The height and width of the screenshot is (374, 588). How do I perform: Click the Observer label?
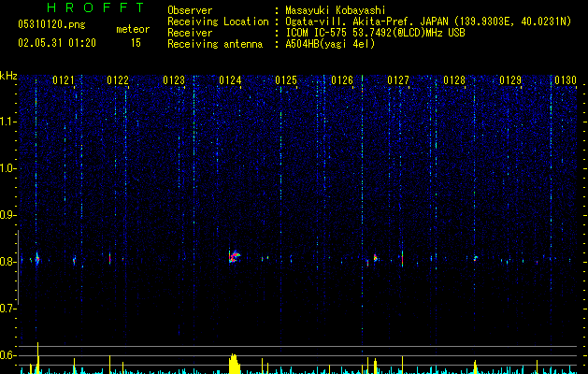coord(190,10)
